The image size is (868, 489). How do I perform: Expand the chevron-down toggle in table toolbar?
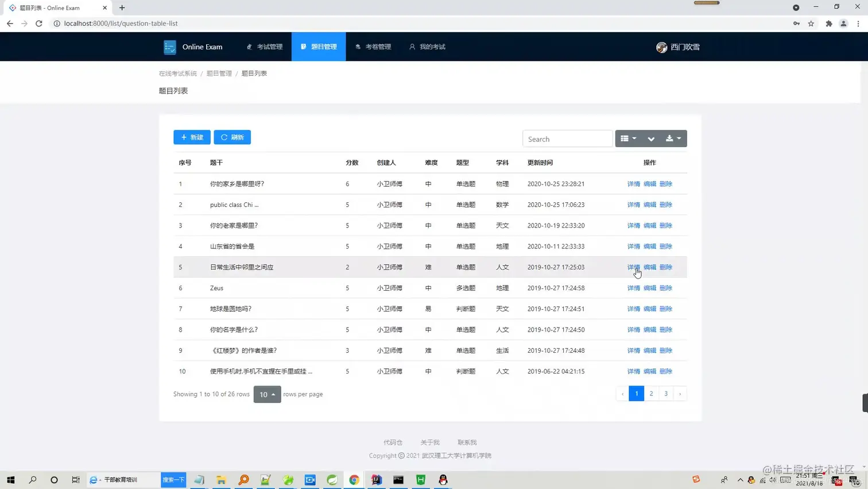click(651, 138)
